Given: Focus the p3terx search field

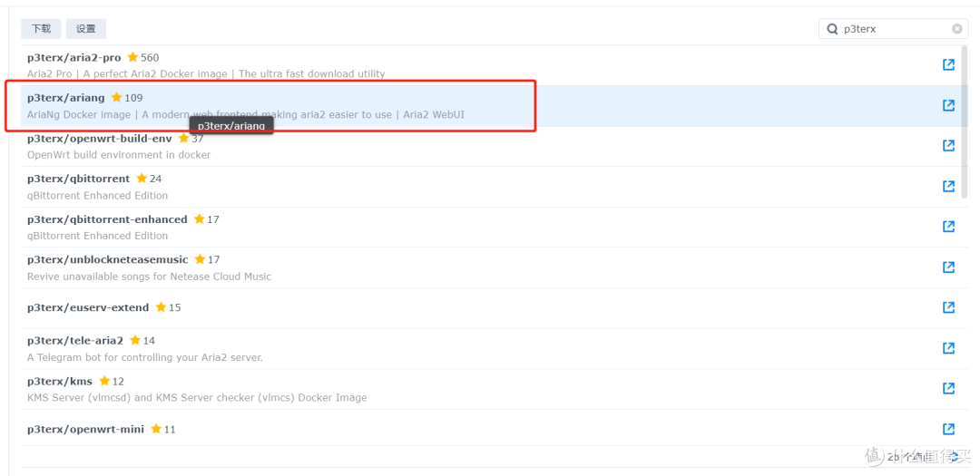Looking at the screenshot, I should (x=894, y=29).
